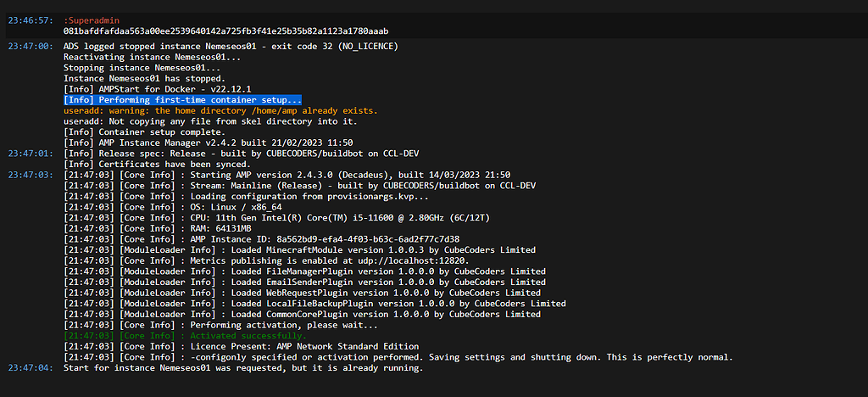Click the "Reactivating instance Nemeseos01..." line
868x397 pixels.
click(152, 57)
